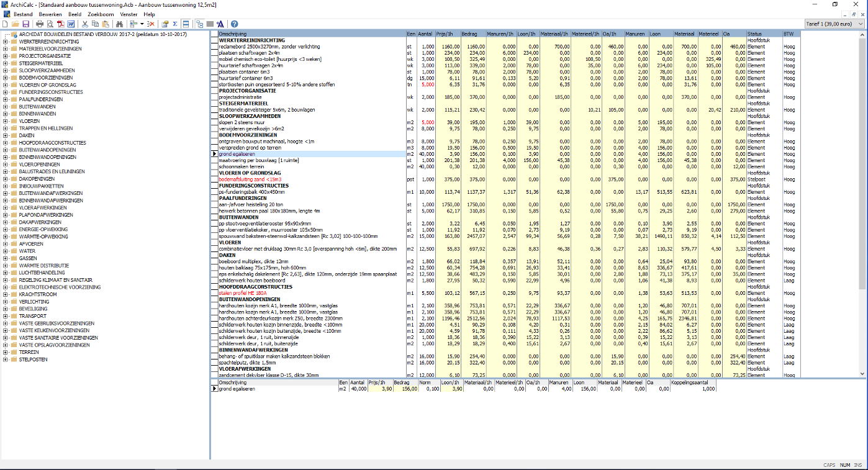Open the Zoekboom menu

101,14
